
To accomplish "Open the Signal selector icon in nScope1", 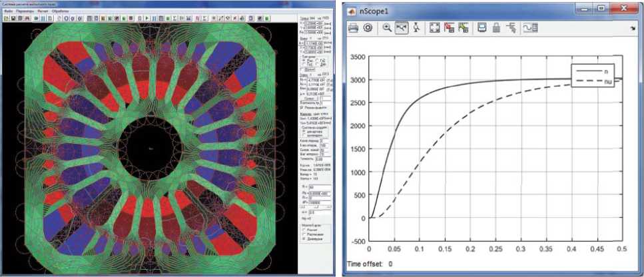I will pos(510,28).
